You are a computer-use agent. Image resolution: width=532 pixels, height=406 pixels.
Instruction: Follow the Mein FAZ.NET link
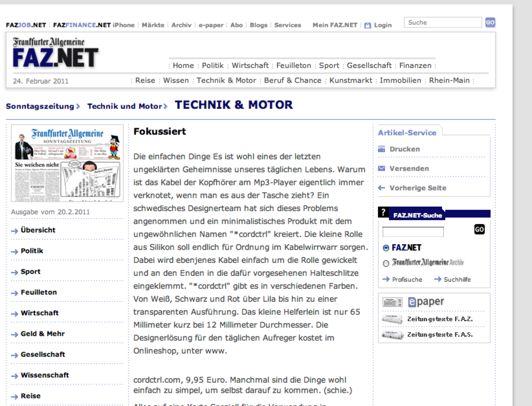[x=335, y=25]
